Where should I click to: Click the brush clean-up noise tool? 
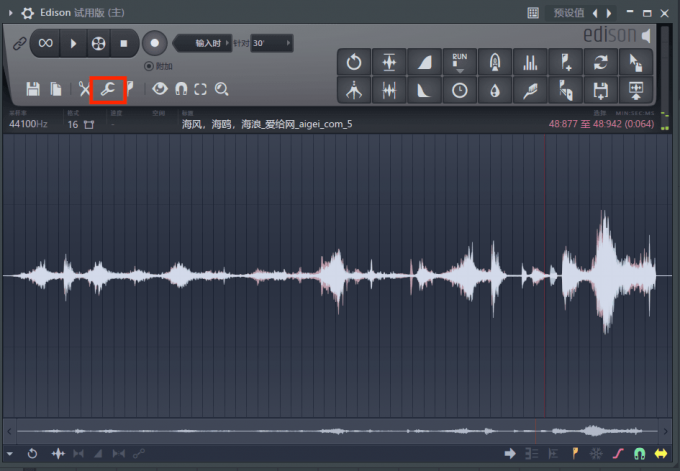529,90
